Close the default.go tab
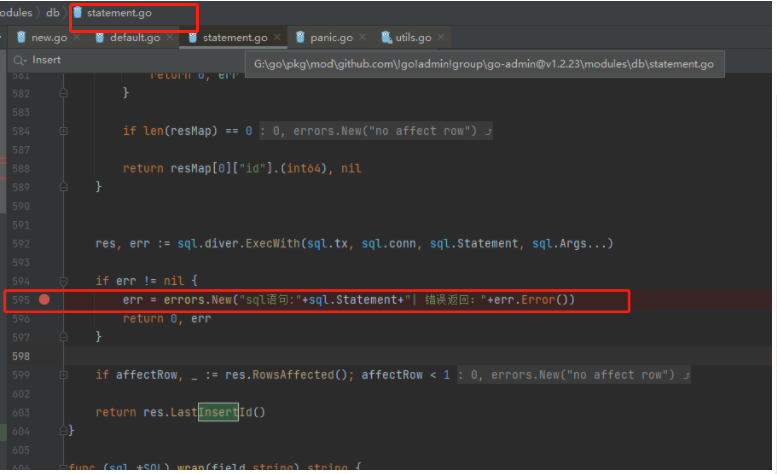This screenshot has width=777, height=474. [170, 37]
